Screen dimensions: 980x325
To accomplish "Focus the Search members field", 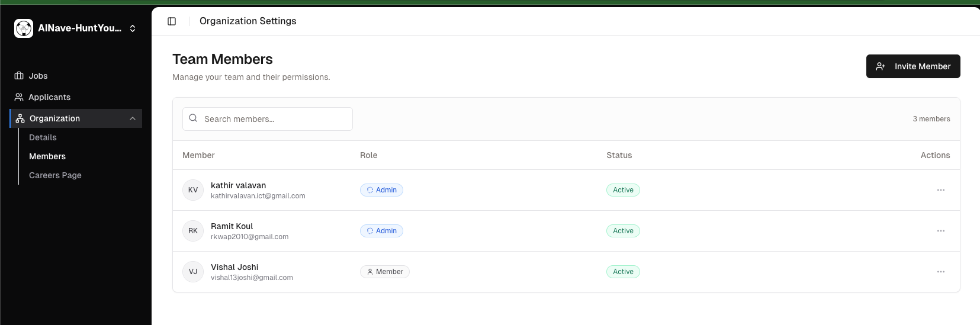I will click(x=272, y=119).
